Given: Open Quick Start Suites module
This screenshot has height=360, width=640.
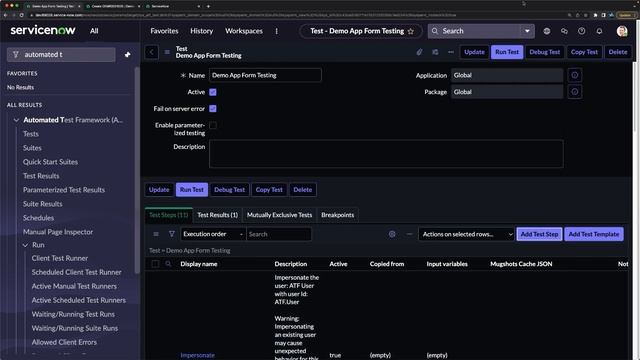Looking at the screenshot, I should [50, 162].
